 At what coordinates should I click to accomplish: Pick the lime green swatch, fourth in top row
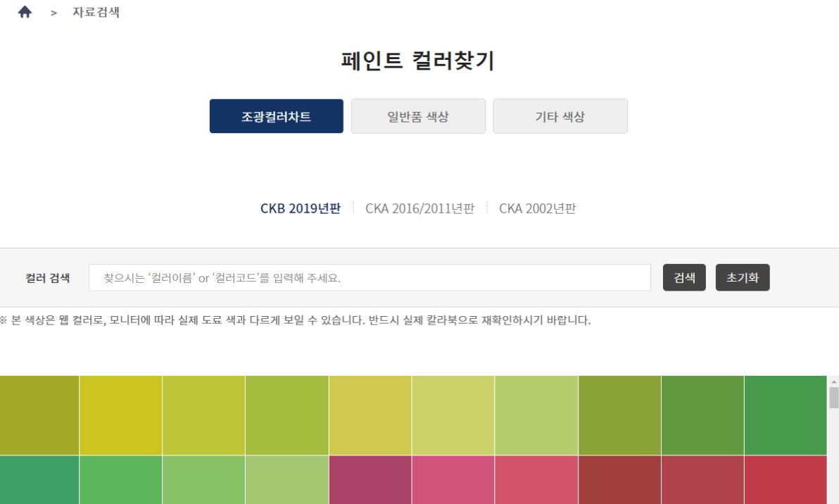(286, 415)
